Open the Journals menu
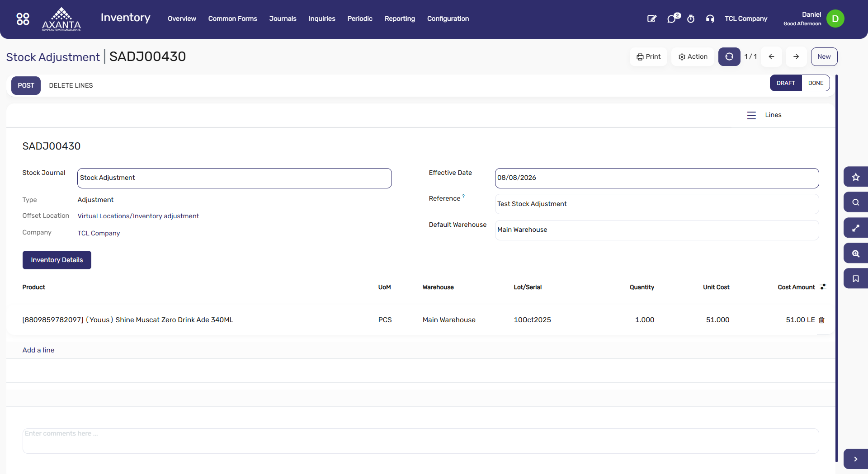 coord(283,19)
